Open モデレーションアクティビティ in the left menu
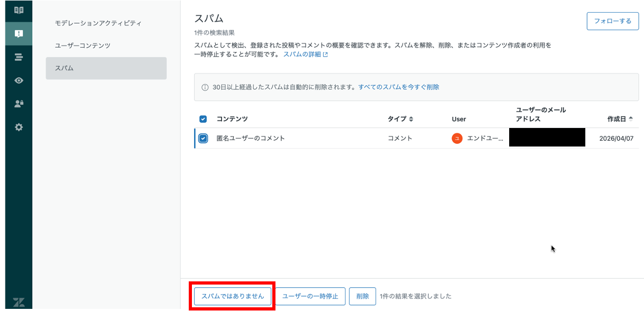The height and width of the screenshot is (311, 644). [98, 23]
